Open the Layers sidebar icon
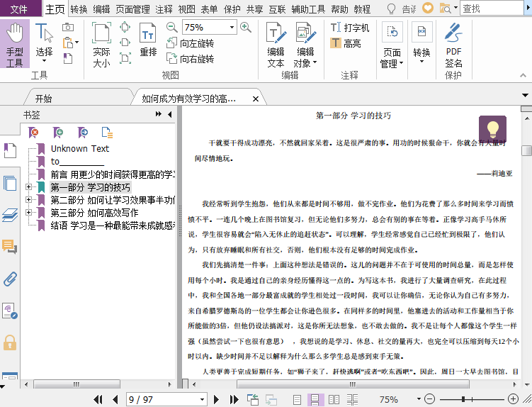The height and width of the screenshot is (407, 532). tap(10, 215)
